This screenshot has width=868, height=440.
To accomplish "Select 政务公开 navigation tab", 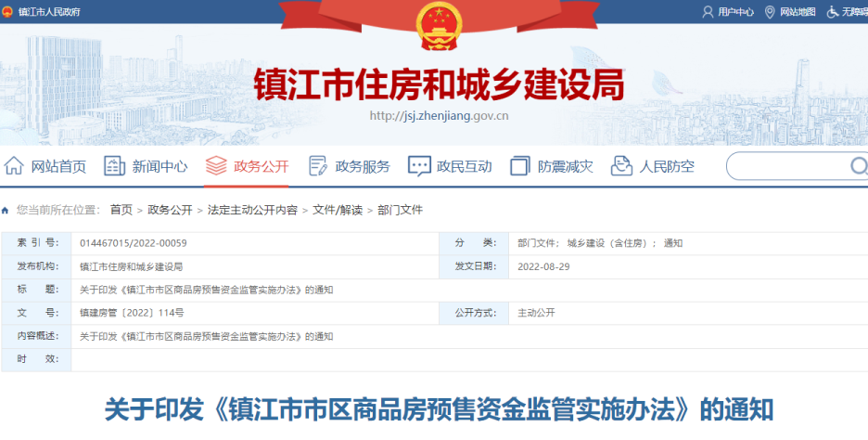I will [x=262, y=166].
